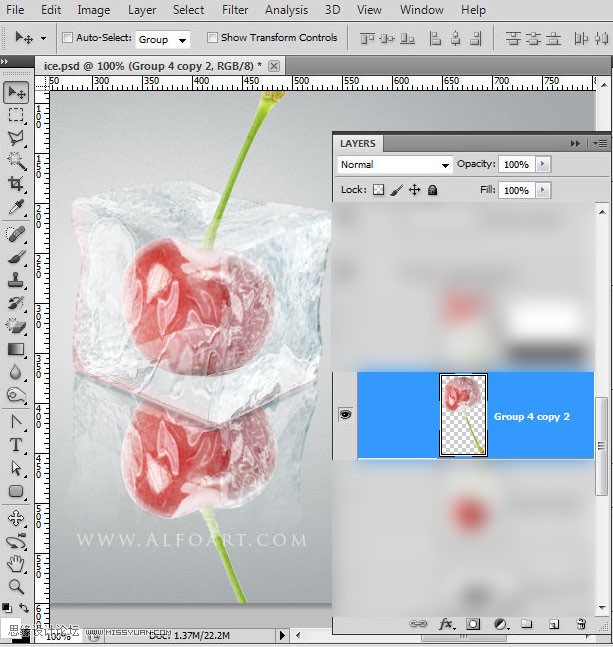
Task: Select the Horizontal Type tool
Action: pos(16,445)
